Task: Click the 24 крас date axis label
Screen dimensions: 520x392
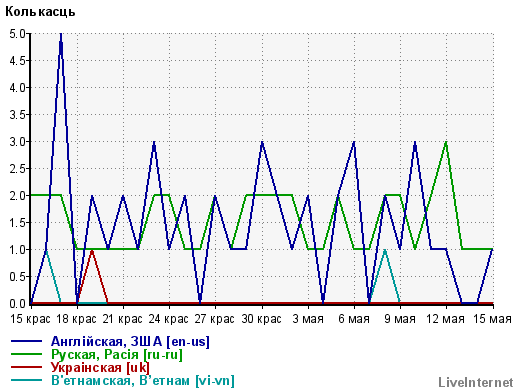Action: (169, 319)
